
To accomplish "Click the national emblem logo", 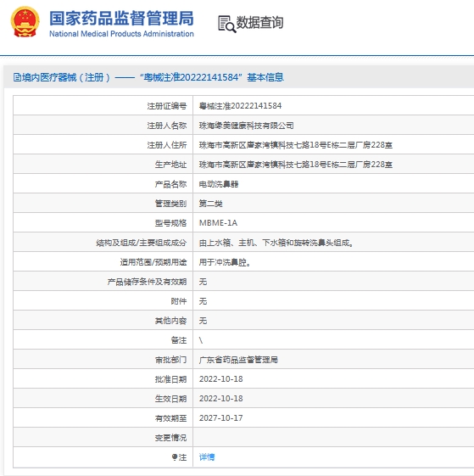I will pyautogui.click(x=25, y=22).
